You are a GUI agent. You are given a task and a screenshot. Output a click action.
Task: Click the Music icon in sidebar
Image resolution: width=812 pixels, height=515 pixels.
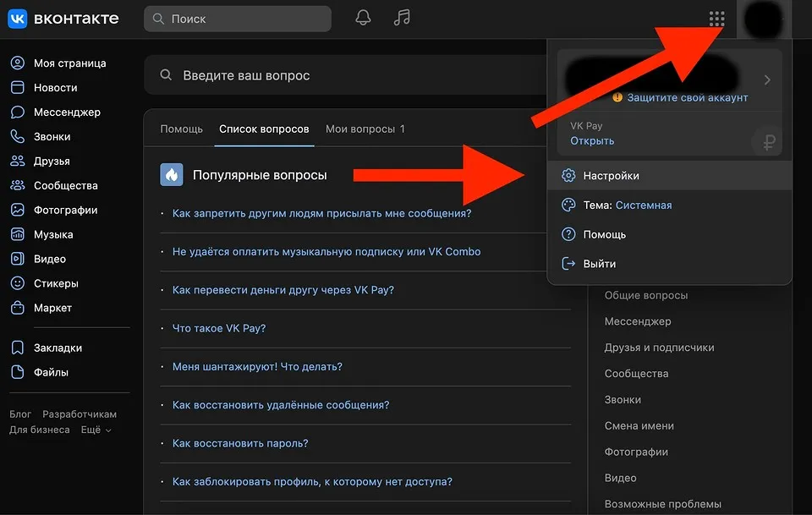(x=18, y=234)
